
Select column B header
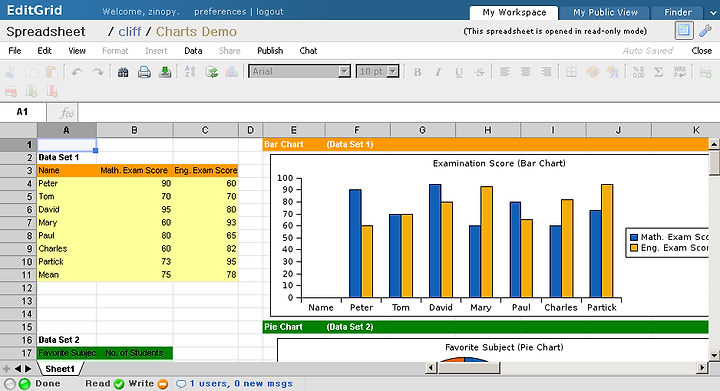135,130
